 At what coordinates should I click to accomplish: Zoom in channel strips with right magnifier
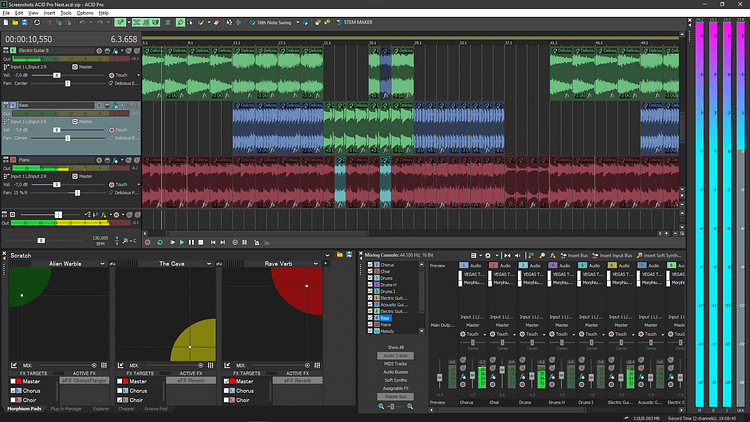click(410, 406)
